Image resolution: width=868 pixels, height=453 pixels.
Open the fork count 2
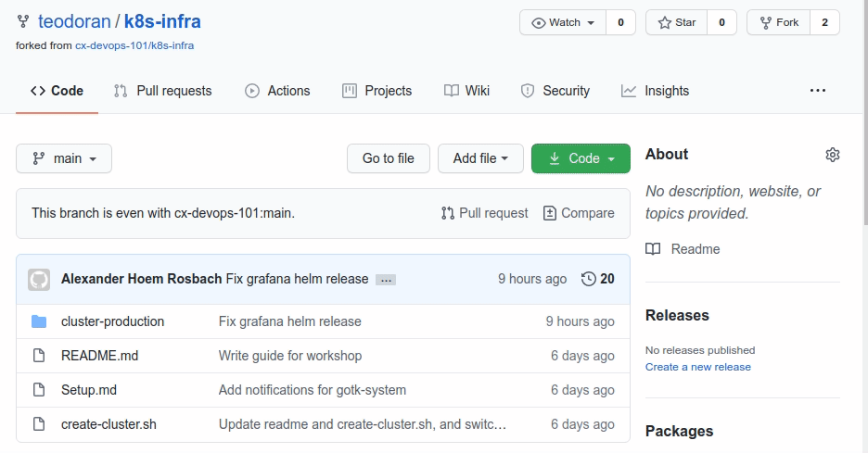[x=824, y=22]
